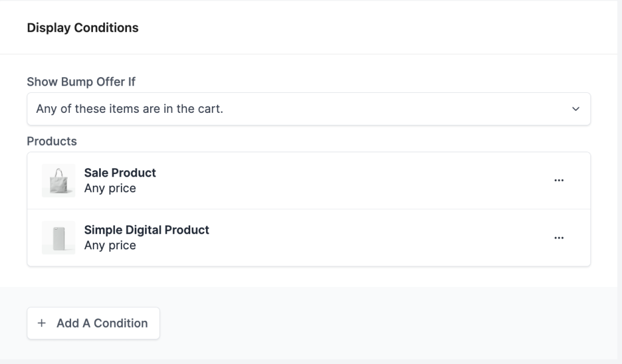Open the Simple Digital Product three-dots menu
Image resolution: width=622 pixels, height=364 pixels.
click(559, 238)
